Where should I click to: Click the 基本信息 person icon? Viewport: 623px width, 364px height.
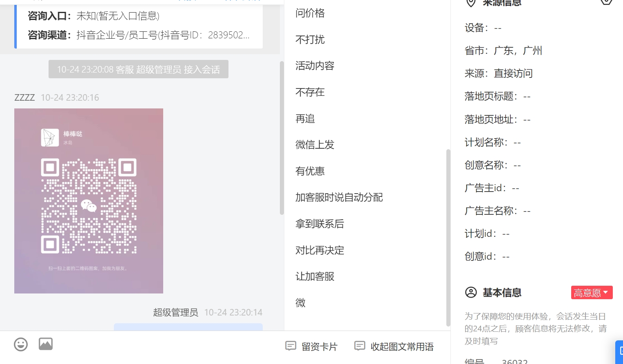click(x=471, y=292)
